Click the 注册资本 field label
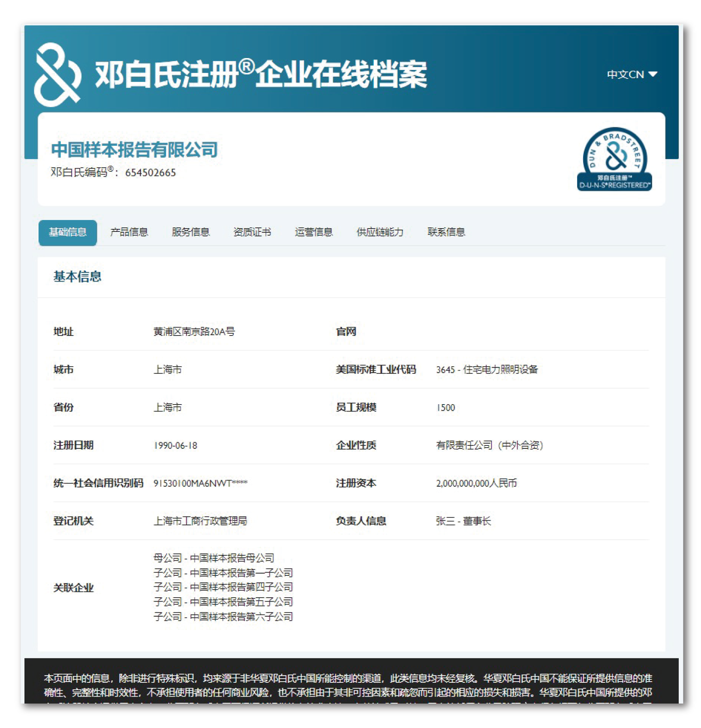Image resolution: width=701 pixels, height=728 pixels. click(x=356, y=484)
